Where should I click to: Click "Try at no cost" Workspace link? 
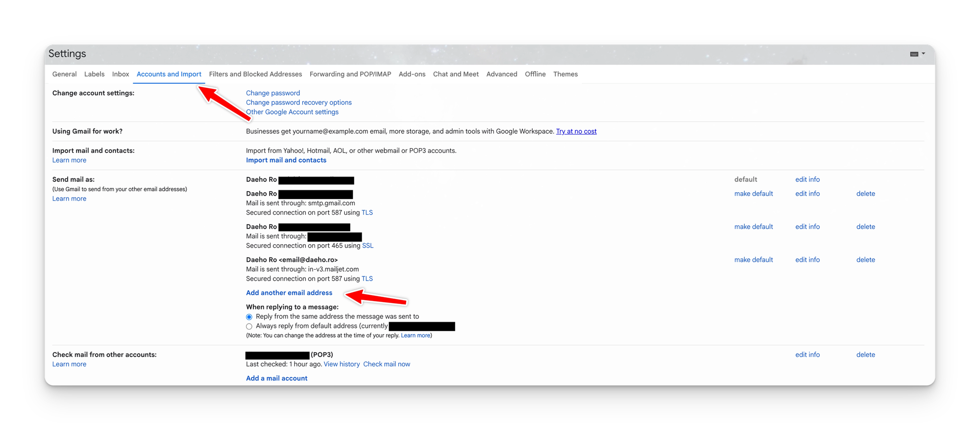tap(576, 131)
